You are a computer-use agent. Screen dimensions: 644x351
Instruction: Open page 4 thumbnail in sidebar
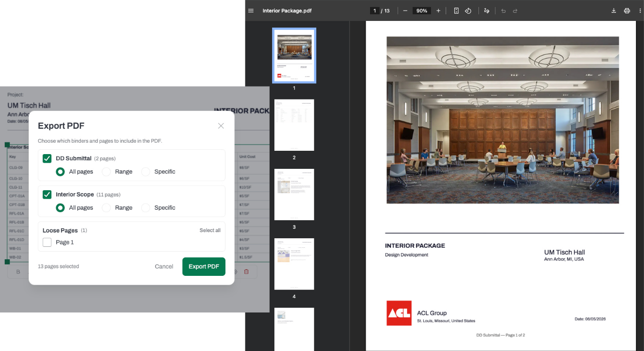tap(294, 264)
